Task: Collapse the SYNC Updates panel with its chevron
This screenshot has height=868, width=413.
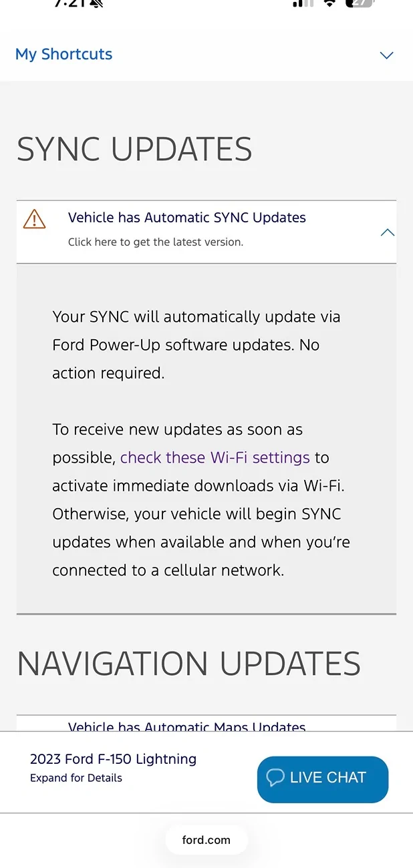Action: point(387,232)
